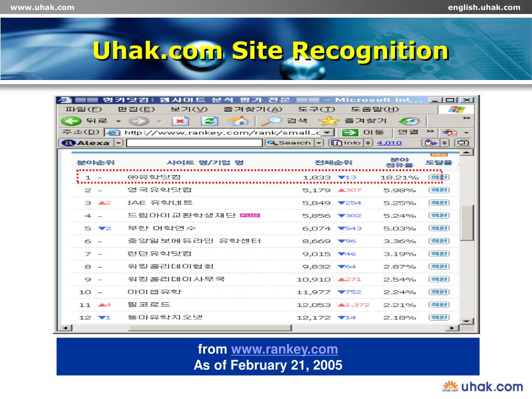Click the Stop loading red X icon
This screenshot has height=399, width=532.
(180, 121)
